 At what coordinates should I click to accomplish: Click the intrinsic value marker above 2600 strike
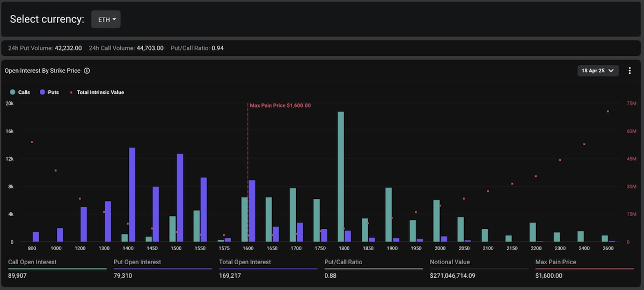[x=608, y=111]
